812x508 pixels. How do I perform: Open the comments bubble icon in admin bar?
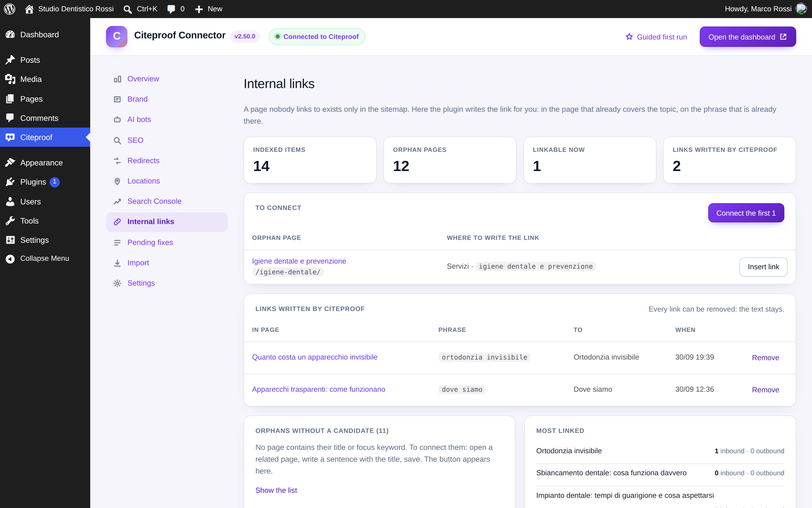tap(171, 9)
